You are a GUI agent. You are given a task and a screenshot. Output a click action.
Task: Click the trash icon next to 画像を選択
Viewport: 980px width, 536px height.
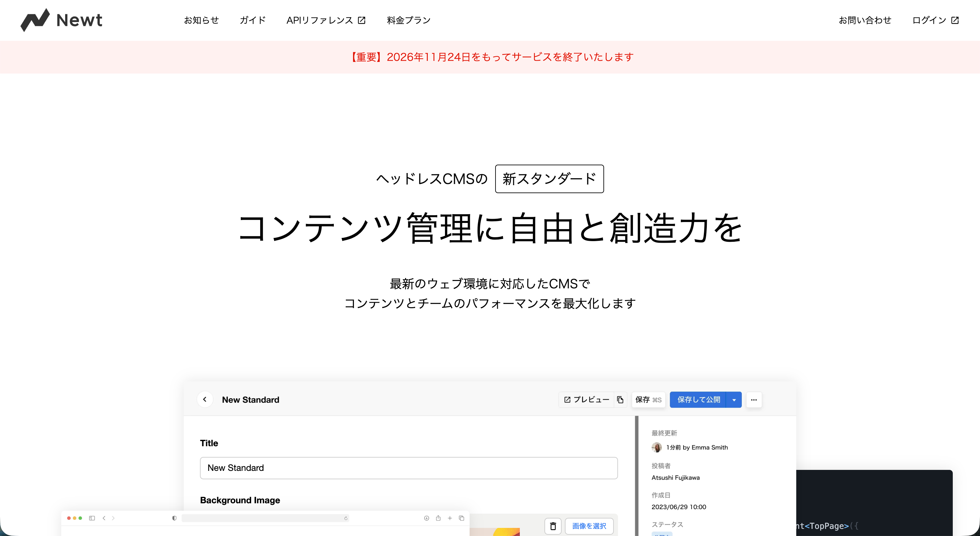pos(553,526)
